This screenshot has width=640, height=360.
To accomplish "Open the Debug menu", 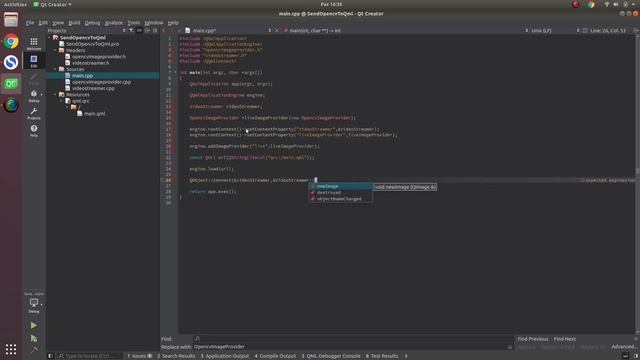I will [92, 23].
